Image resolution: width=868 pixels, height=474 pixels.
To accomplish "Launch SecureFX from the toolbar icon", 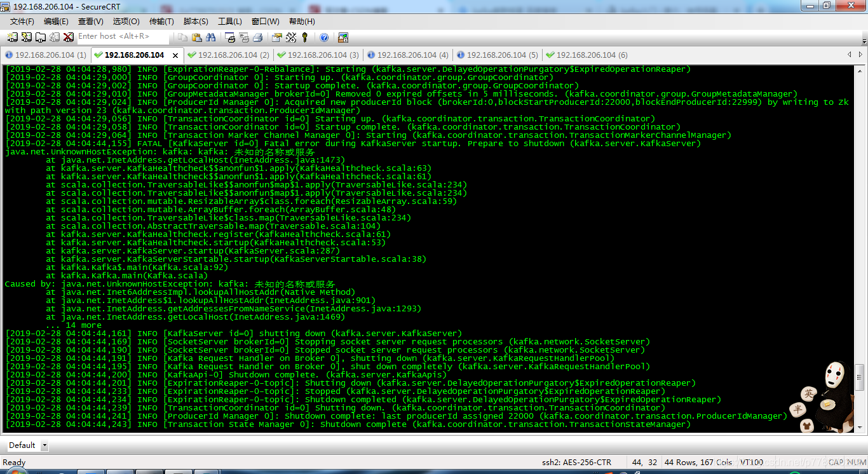I will point(343,37).
